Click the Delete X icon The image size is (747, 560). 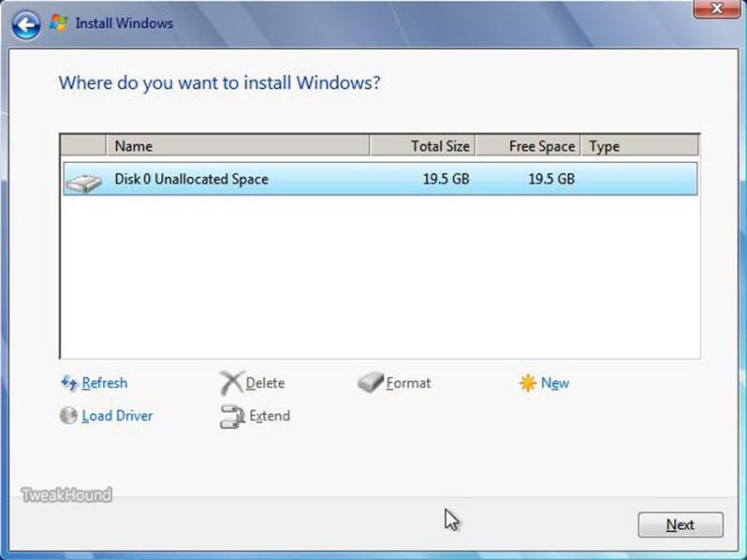[231, 383]
